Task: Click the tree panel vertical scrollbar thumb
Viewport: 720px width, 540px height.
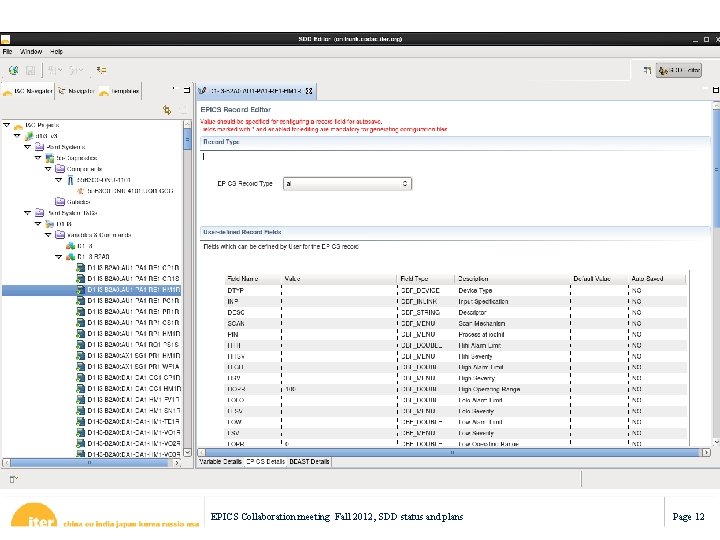Action: click(187, 139)
